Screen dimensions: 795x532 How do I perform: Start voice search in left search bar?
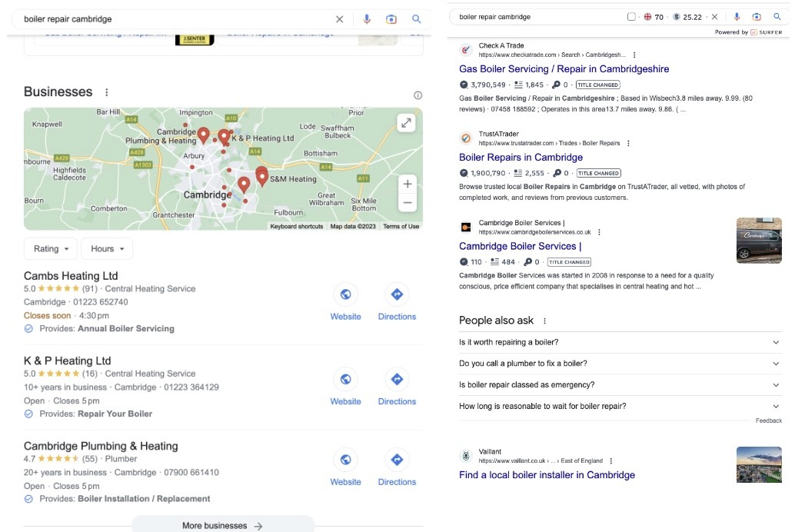367,19
